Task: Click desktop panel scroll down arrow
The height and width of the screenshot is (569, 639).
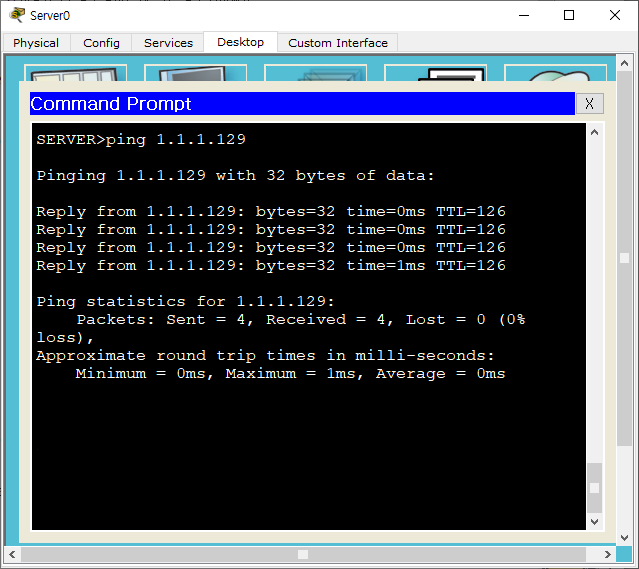Action: click(624, 538)
